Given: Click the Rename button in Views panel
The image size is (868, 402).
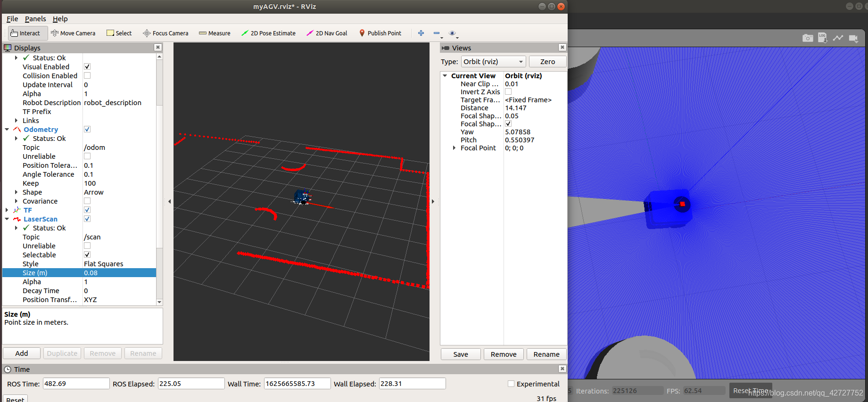Looking at the screenshot, I should click(x=546, y=354).
